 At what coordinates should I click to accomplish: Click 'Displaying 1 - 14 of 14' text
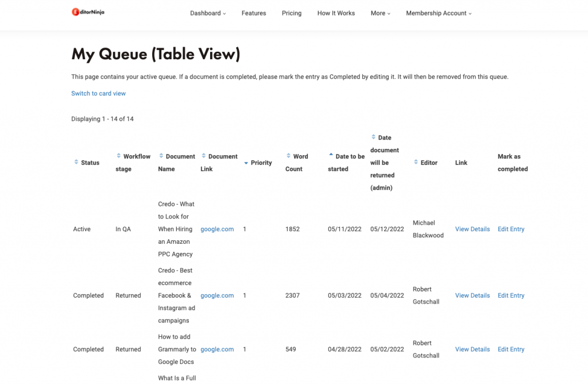pyautogui.click(x=102, y=119)
